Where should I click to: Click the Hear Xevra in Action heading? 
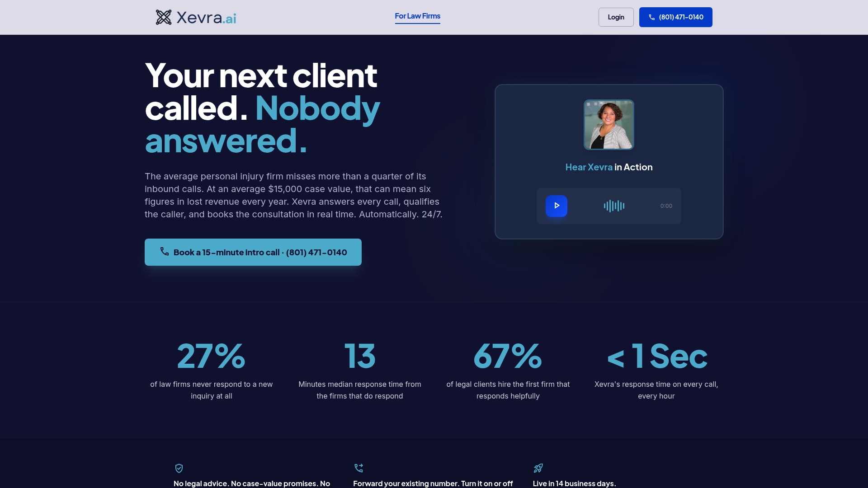click(609, 167)
